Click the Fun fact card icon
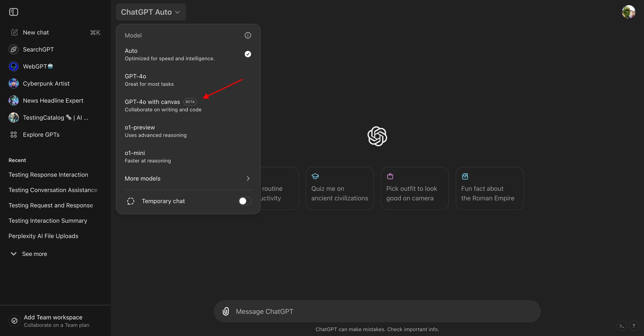This screenshot has width=644, height=336. (465, 176)
